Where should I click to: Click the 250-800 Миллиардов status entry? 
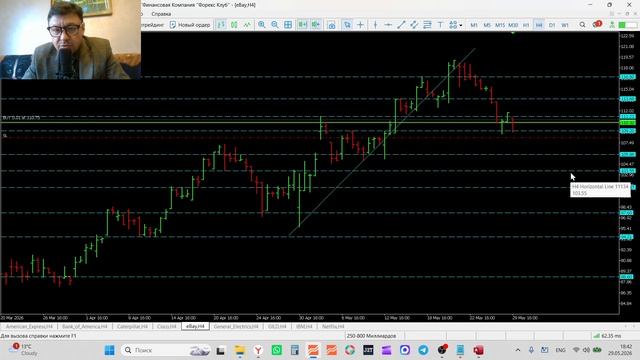click(371, 336)
